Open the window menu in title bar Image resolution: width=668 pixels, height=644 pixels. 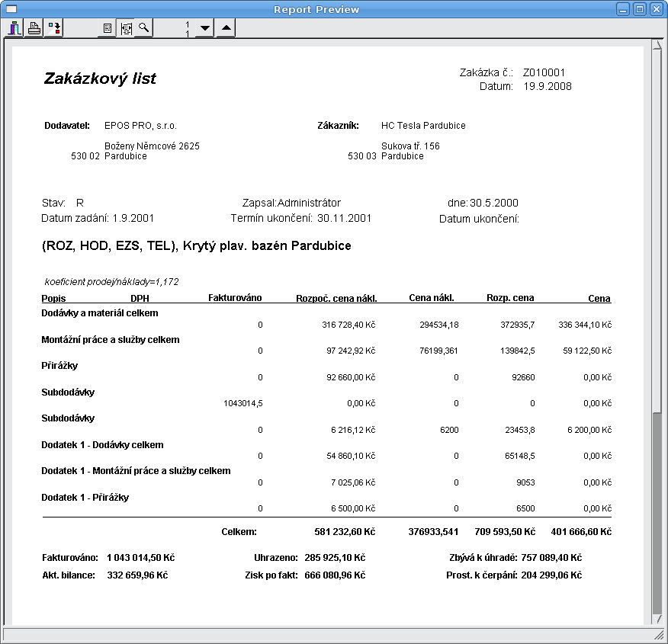click(11, 9)
